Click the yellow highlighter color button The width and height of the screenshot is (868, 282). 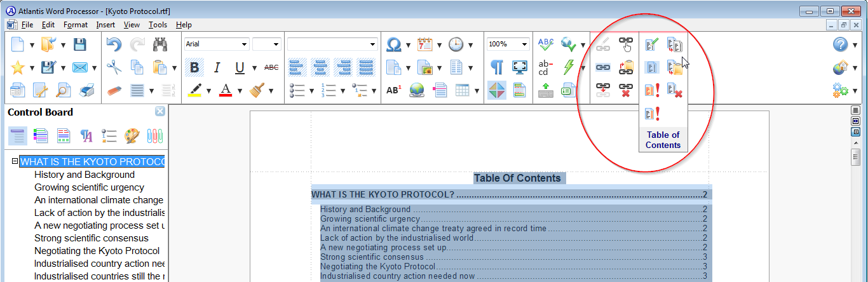point(194,90)
